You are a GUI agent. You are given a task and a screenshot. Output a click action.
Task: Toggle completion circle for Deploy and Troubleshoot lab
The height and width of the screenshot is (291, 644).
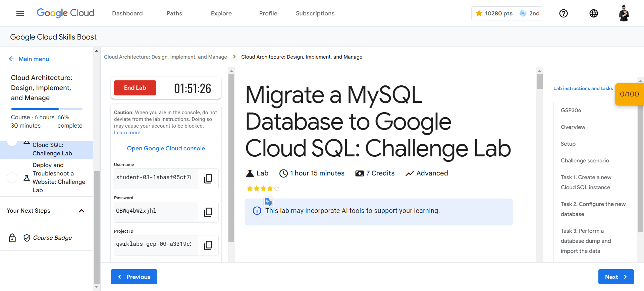point(12,177)
